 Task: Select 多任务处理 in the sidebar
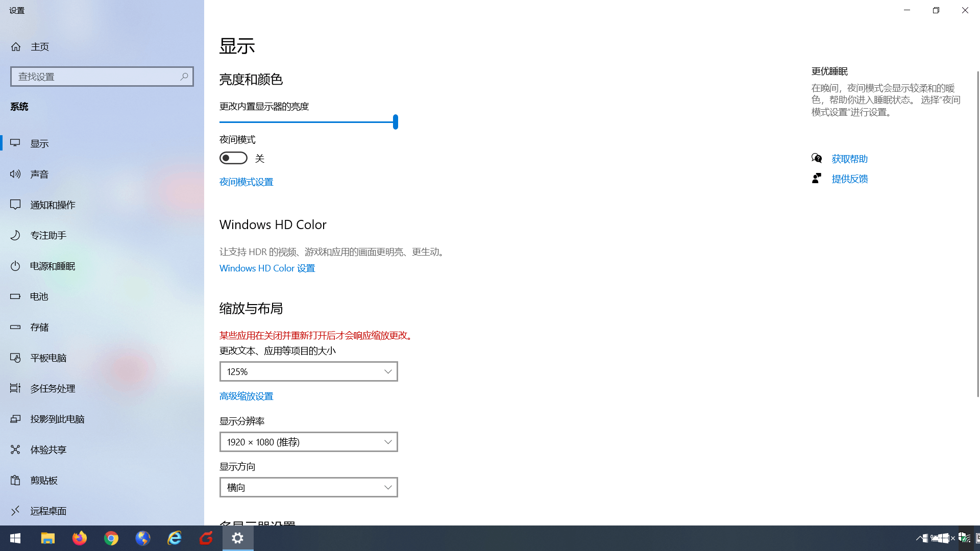click(x=53, y=388)
